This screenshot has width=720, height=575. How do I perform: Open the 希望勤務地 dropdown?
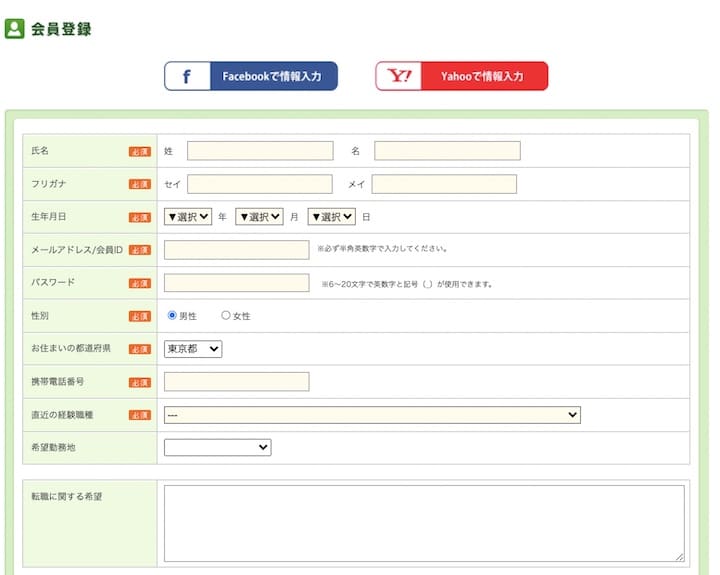coord(218,447)
